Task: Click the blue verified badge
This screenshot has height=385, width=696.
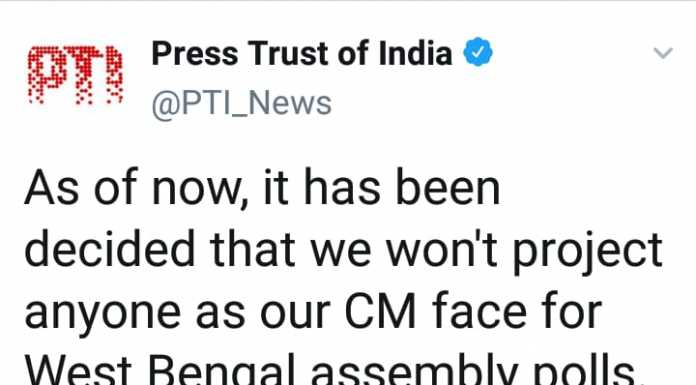Action: [x=478, y=52]
